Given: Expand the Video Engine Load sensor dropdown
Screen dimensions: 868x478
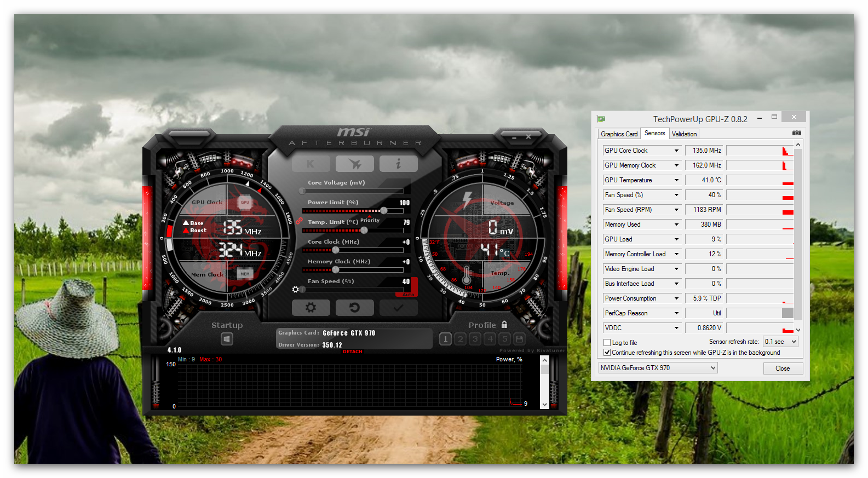Looking at the screenshot, I should tap(676, 269).
